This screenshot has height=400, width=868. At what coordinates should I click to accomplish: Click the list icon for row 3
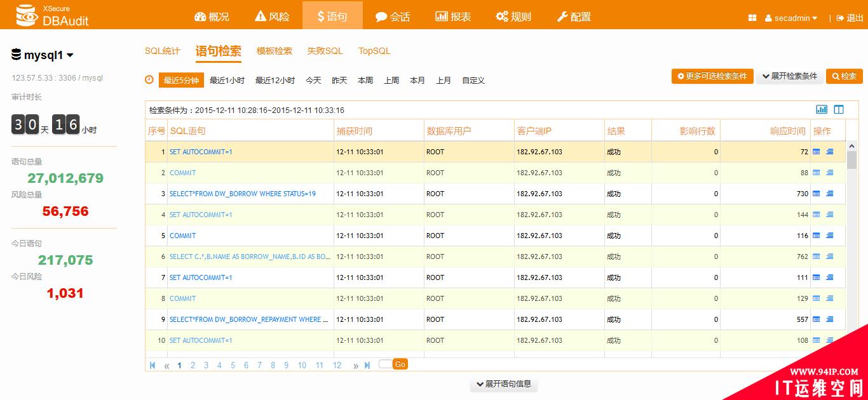[830, 194]
